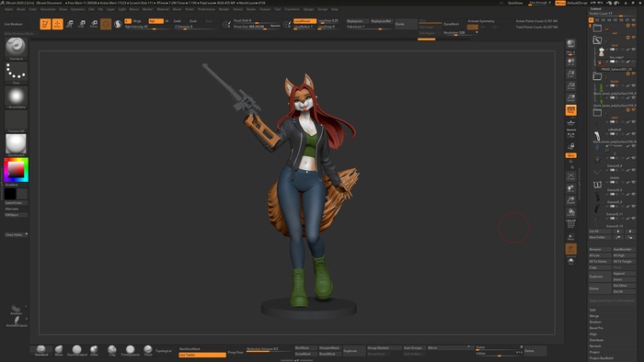Open the Dots stroke type picker
644x362 pixels.
(16, 73)
